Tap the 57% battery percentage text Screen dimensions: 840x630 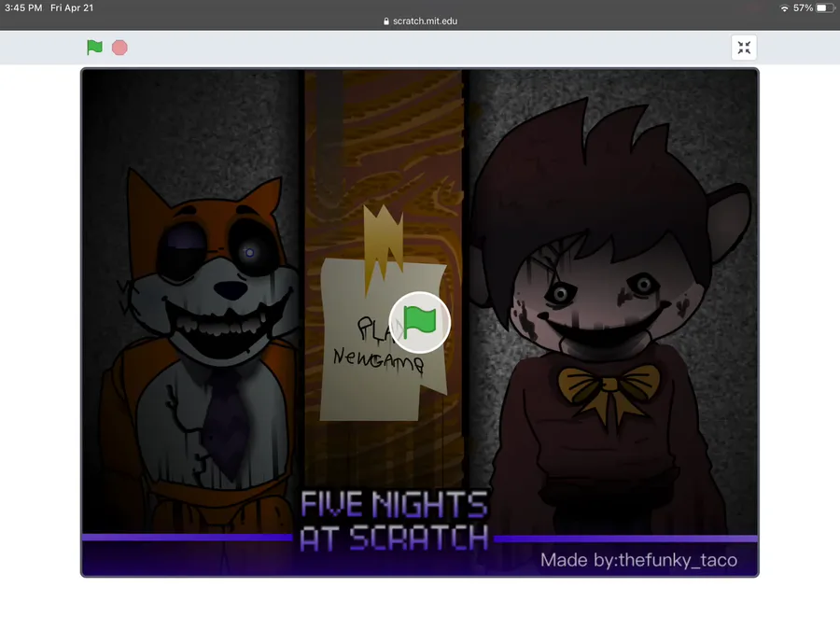click(803, 8)
